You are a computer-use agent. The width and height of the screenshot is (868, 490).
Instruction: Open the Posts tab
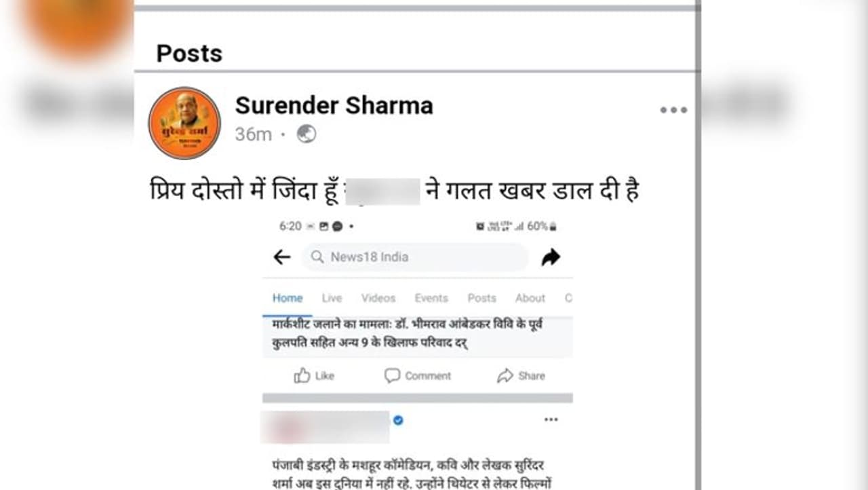click(481, 298)
